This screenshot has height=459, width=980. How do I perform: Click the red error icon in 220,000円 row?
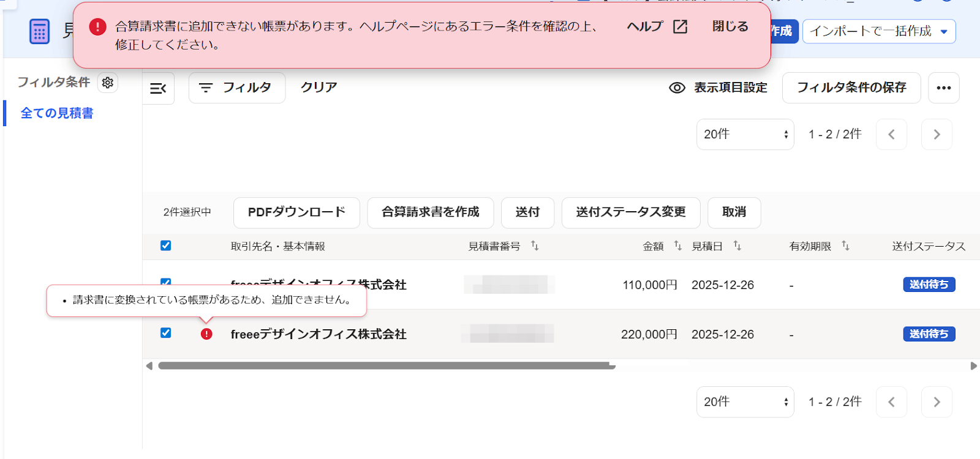click(206, 334)
